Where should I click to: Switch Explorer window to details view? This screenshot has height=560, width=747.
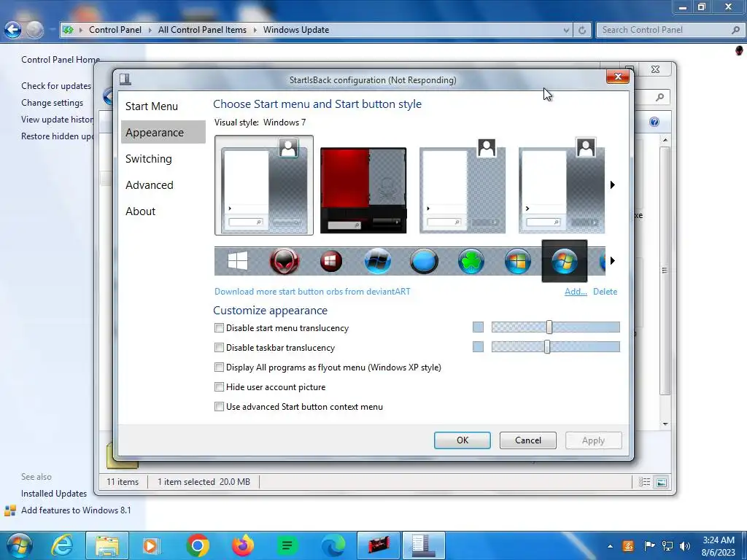pyautogui.click(x=645, y=482)
